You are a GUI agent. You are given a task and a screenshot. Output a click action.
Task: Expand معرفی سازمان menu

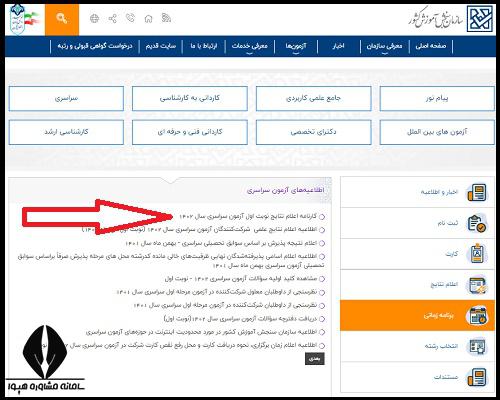pyautogui.click(x=384, y=46)
